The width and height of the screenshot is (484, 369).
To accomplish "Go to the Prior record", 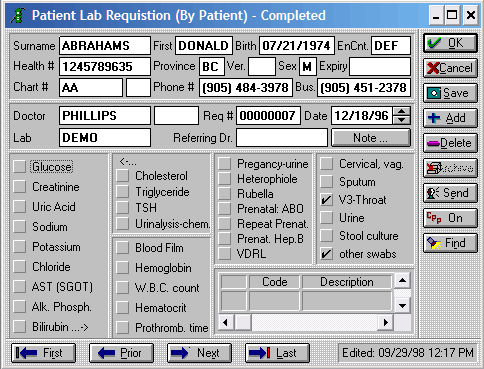I will (x=121, y=353).
